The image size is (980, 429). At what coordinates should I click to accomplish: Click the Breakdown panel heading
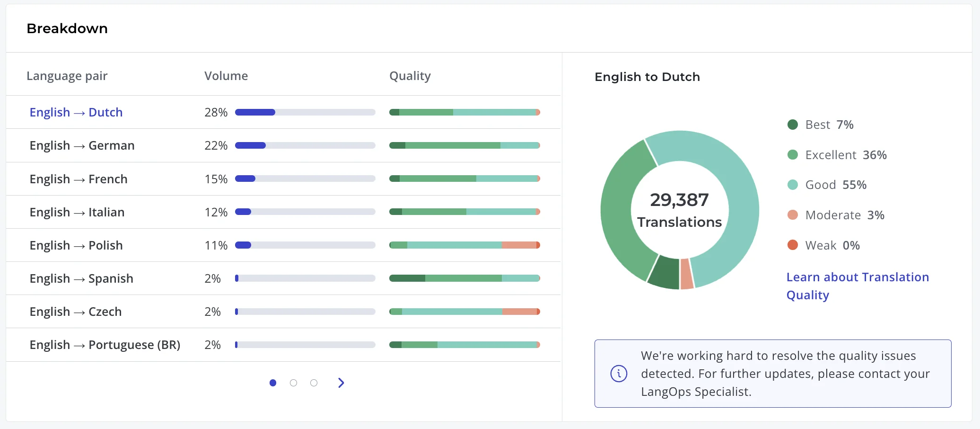click(x=67, y=28)
